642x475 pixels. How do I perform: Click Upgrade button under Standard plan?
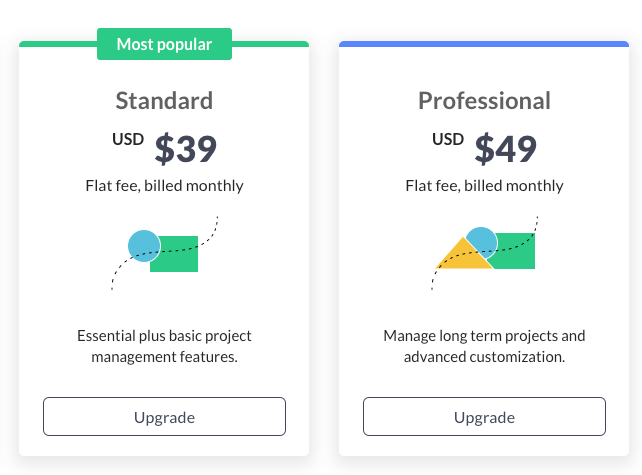[164, 416]
